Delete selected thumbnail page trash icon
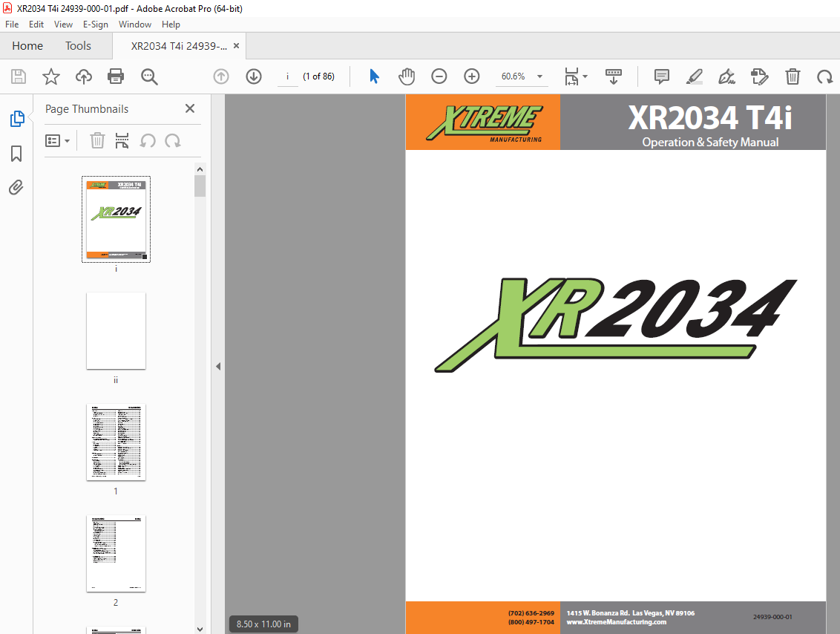The width and height of the screenshot is (840, 634). click(x=97, y=140)
